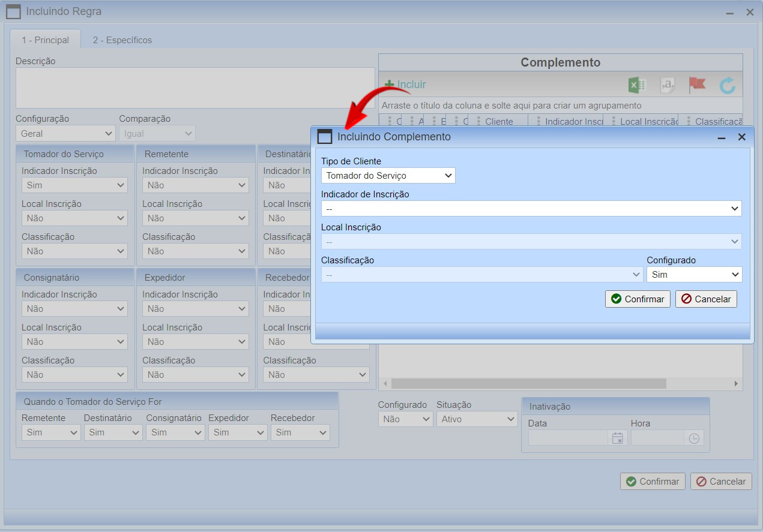Open the calendar picker for Inativação Data
This screenshot has height=532, width=763.
tap(618, 438)
